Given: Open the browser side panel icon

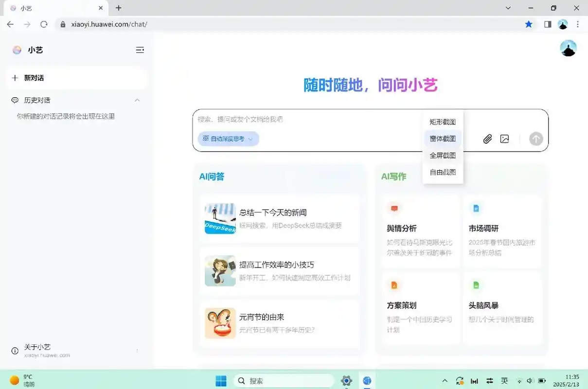Looking at the screenshot, I should 548,24.
